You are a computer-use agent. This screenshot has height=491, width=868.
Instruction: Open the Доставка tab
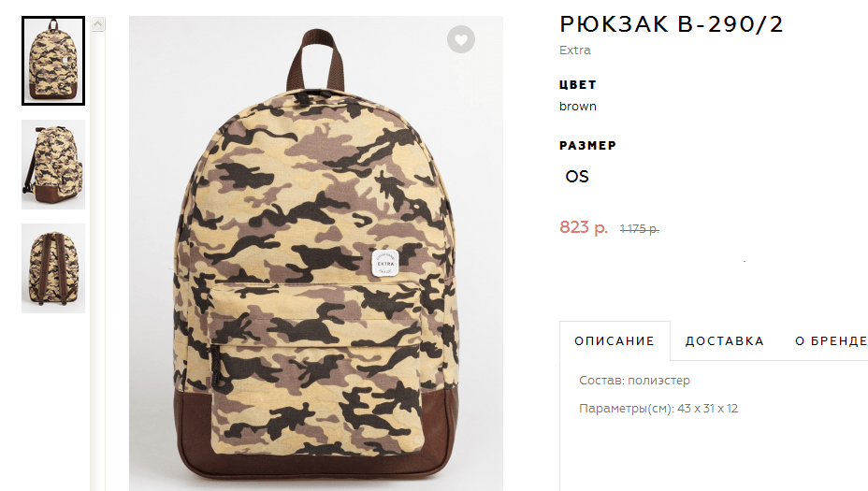click(x=725, y=341)
